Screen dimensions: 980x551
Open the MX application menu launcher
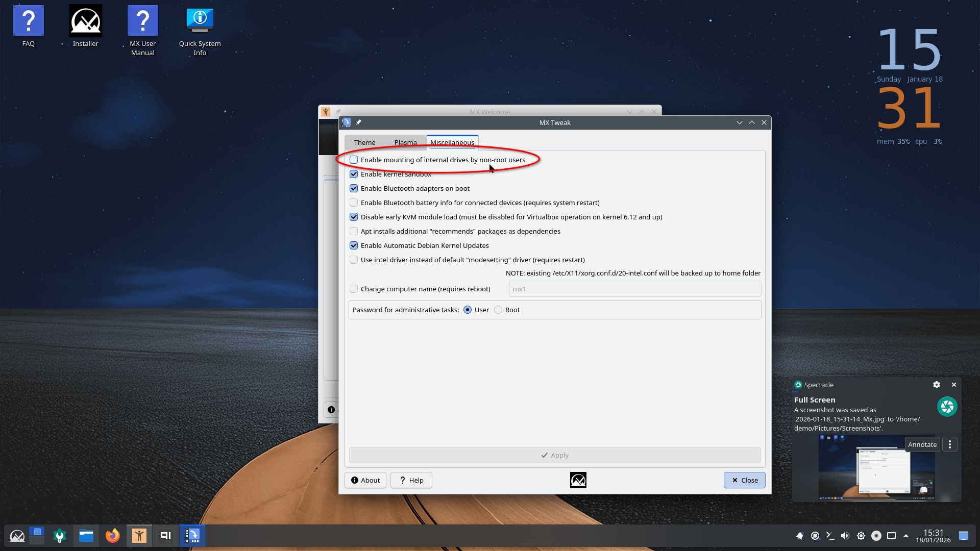[17, 536]
